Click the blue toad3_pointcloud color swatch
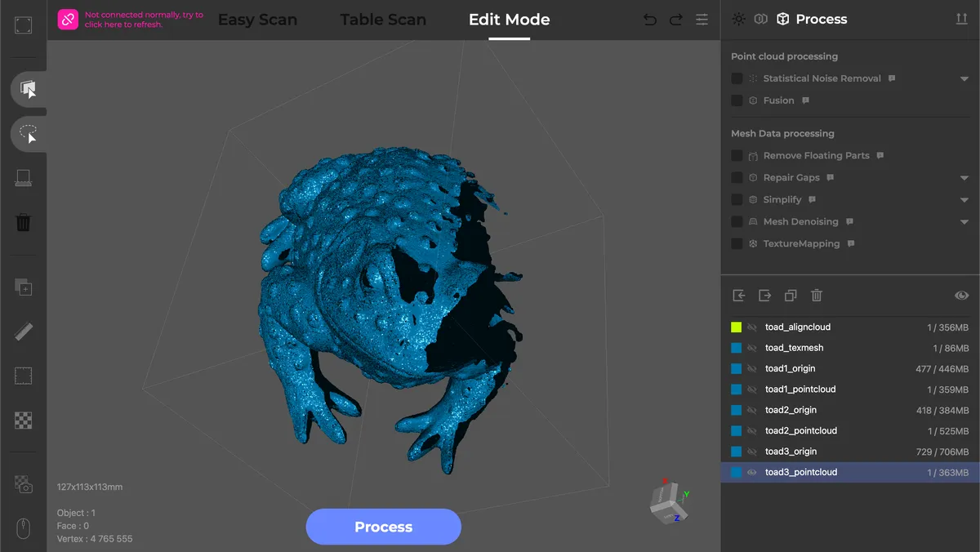The width and height of the screenshot is (980, 552). [737, 472]
